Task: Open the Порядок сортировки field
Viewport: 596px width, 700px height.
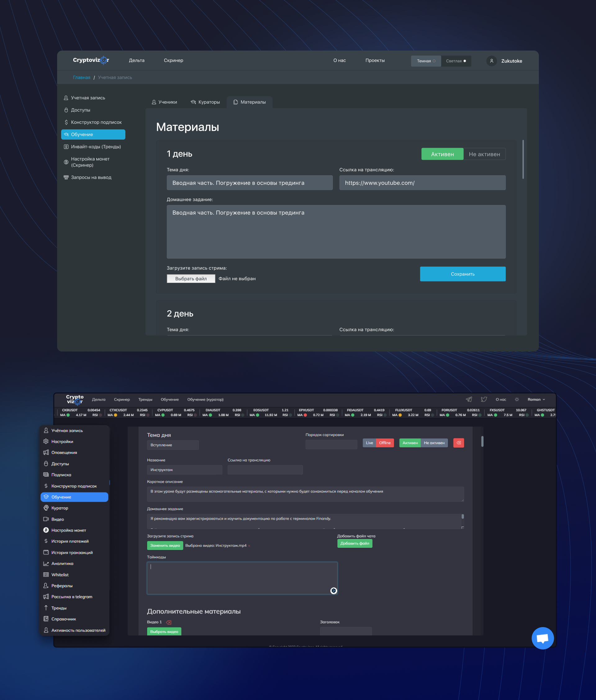Action: pos(331,444)
